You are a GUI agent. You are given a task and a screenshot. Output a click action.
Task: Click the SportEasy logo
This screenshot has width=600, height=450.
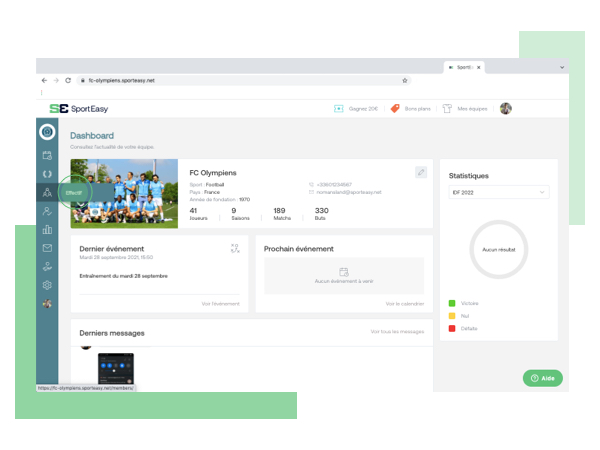tap(79, 109)
